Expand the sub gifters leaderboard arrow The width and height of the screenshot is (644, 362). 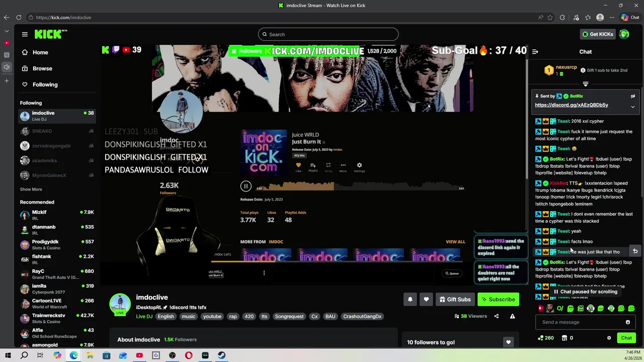pos(585,84)
